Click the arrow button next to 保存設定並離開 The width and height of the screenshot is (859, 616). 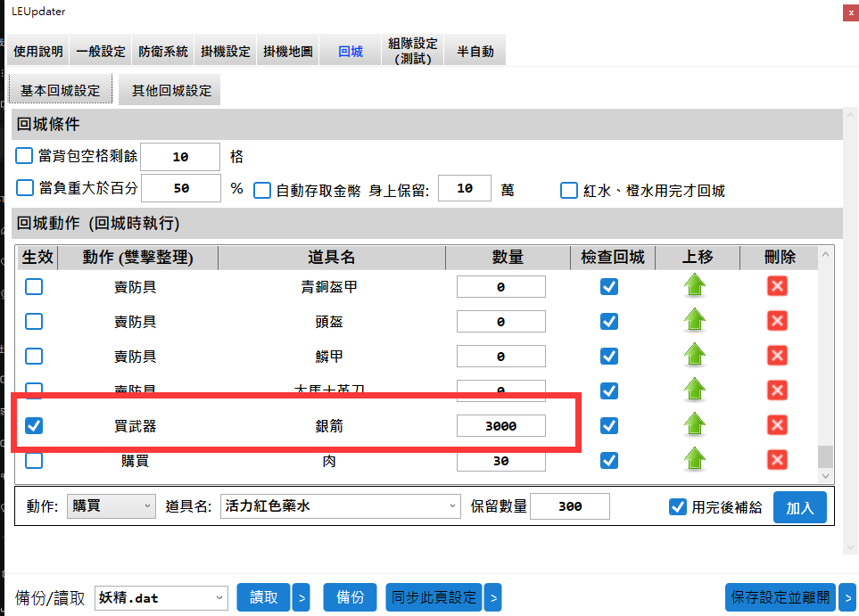(x=847, y=597)
